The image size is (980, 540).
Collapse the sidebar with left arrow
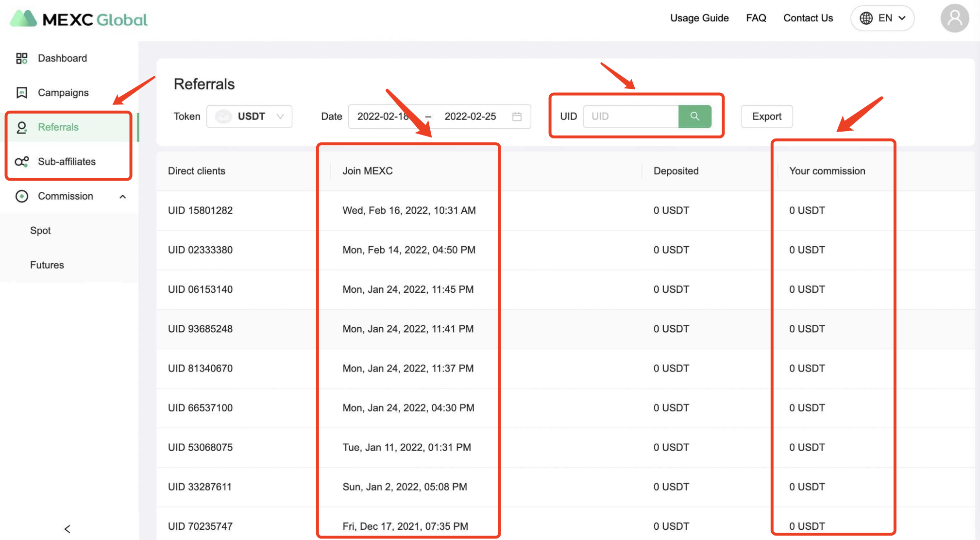[68, 529]
